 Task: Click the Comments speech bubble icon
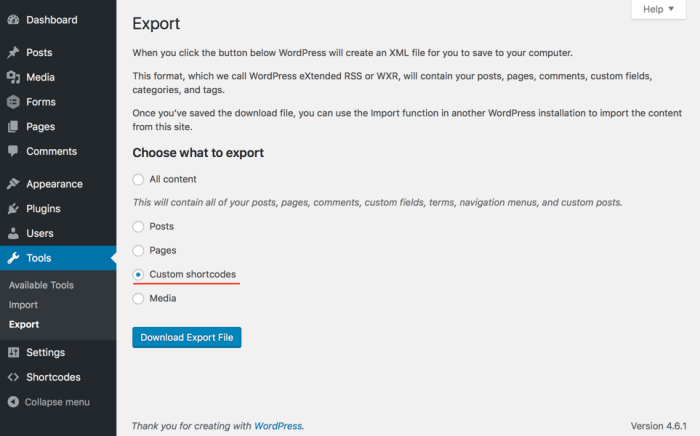pos(13,151)
